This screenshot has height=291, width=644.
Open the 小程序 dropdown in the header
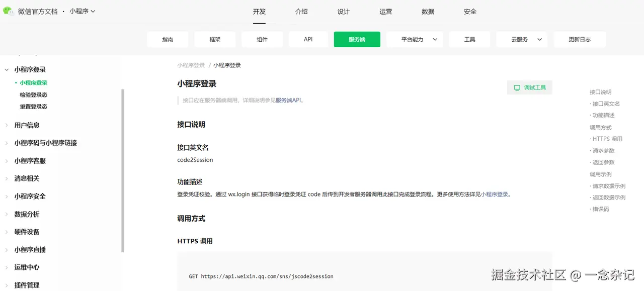(x=83, y=11)
